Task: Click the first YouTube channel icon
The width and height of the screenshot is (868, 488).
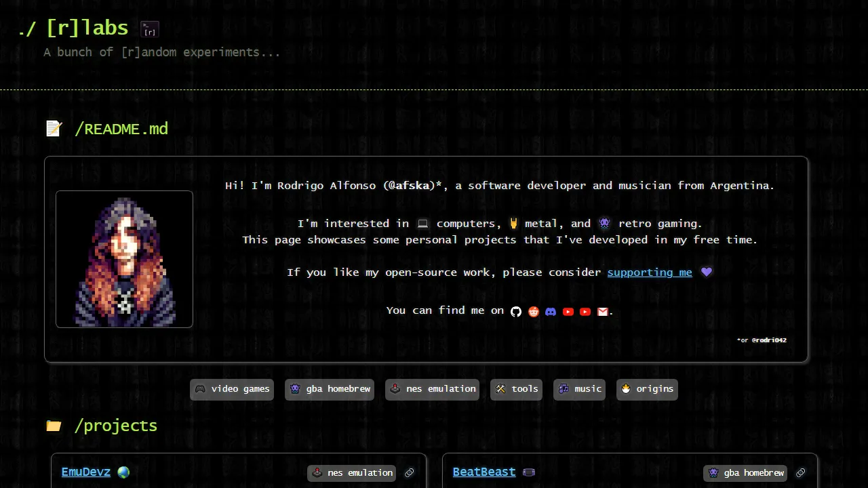Action: click(x=568, y=312)
